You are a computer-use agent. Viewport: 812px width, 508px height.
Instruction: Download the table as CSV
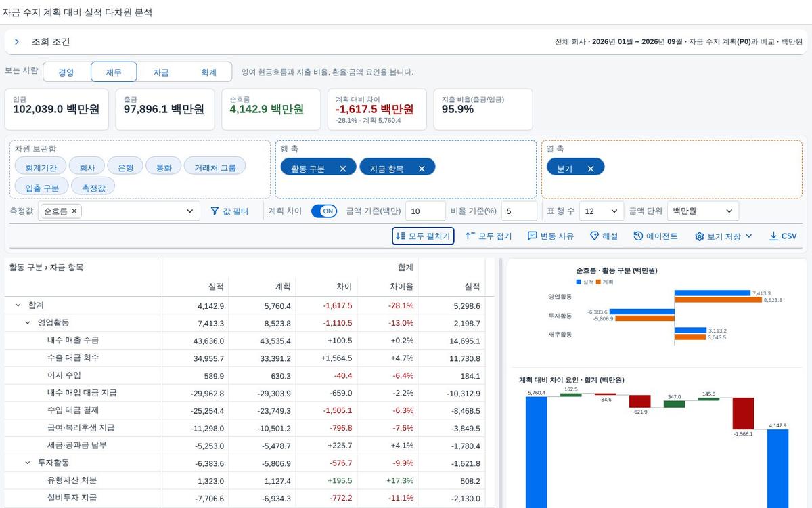[783, 236]
